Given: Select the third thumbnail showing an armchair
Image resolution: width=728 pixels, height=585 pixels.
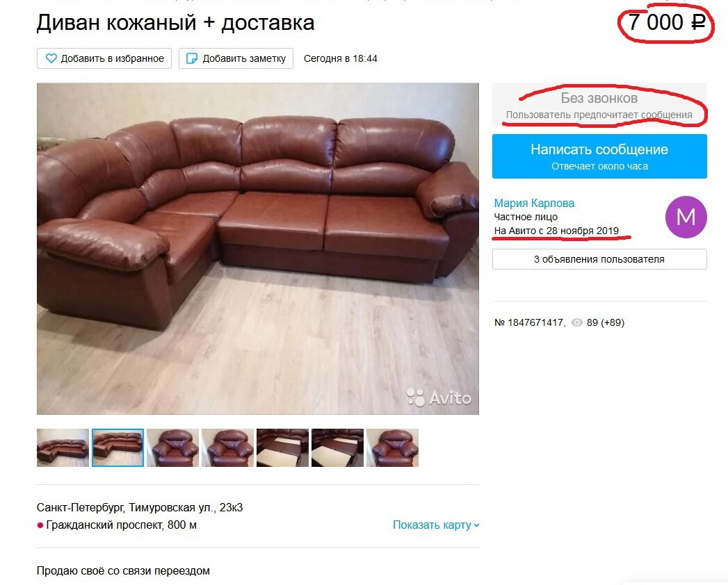Looking at the screenshot, I should click(x=172, y=447).
